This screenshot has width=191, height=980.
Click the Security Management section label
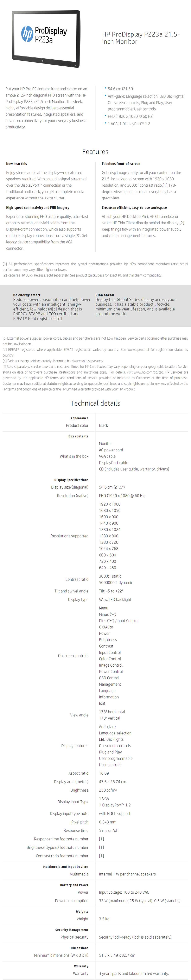(72, 930)
